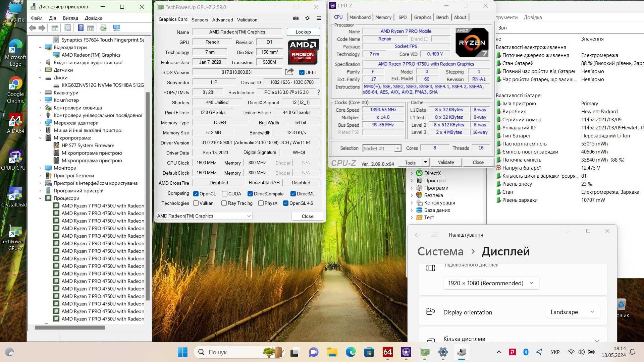Image resolution: width=644 pixels, height=362 pixels.
Task: Click CPU-Z Validate button
Action: click(446, 162)
